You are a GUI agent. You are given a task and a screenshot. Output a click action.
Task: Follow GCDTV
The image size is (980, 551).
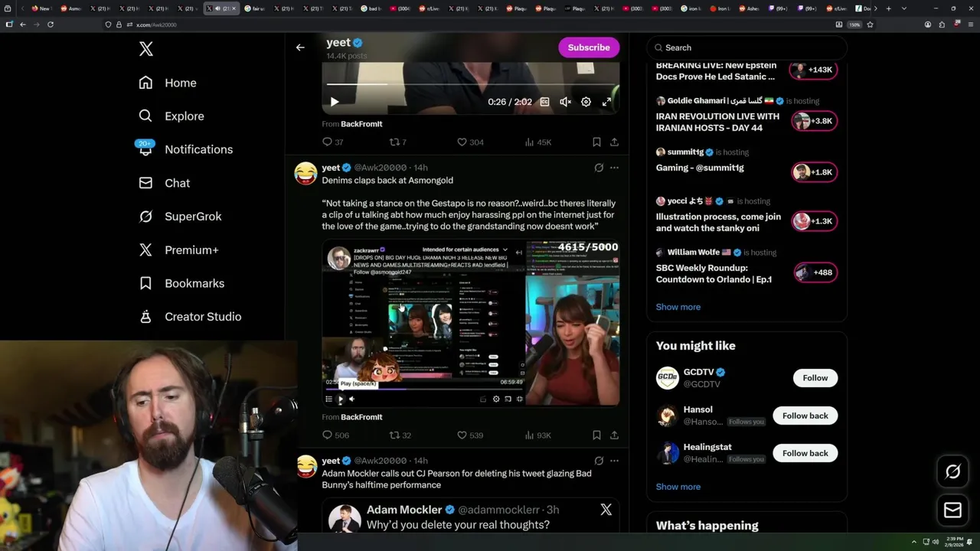tap(815, 378)
